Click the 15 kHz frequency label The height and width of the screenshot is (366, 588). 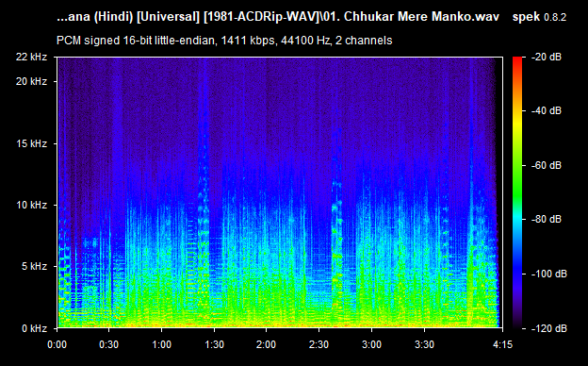click(x=31, y=143)
